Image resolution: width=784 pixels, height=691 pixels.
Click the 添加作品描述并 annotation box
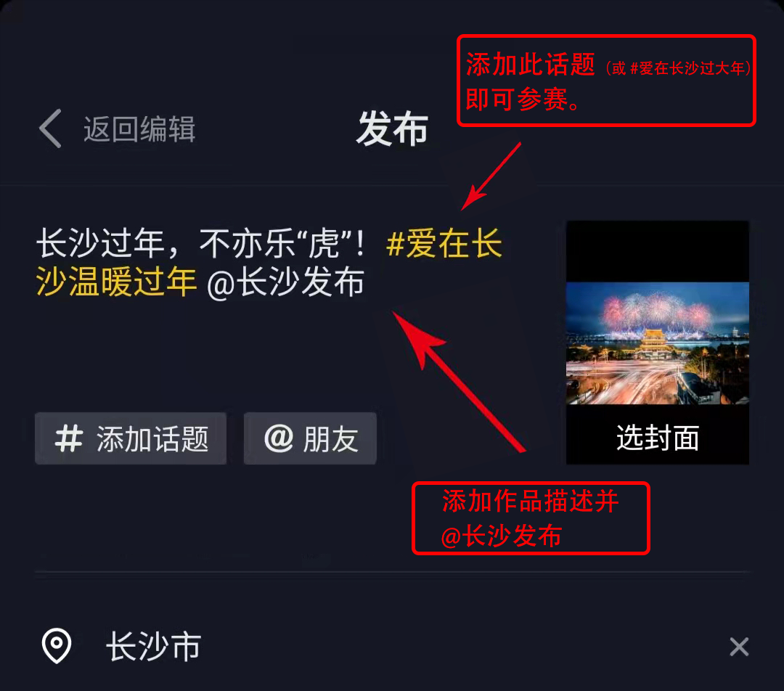(x=531, y=518)
